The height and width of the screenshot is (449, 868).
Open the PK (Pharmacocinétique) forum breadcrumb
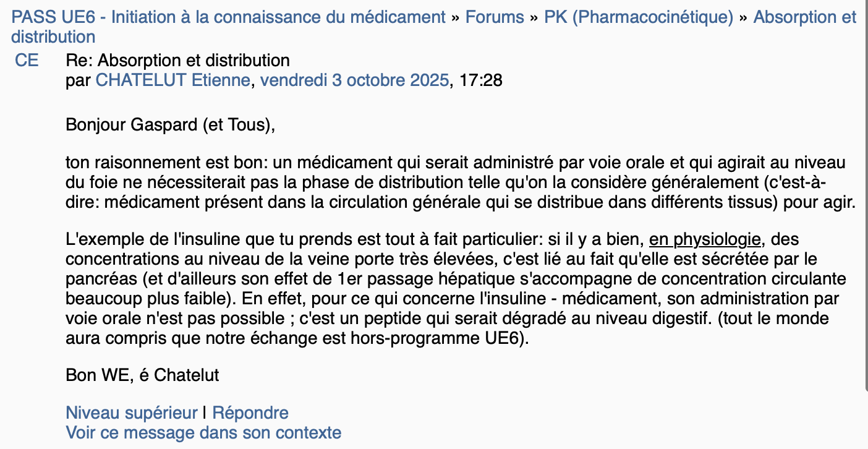639,17
